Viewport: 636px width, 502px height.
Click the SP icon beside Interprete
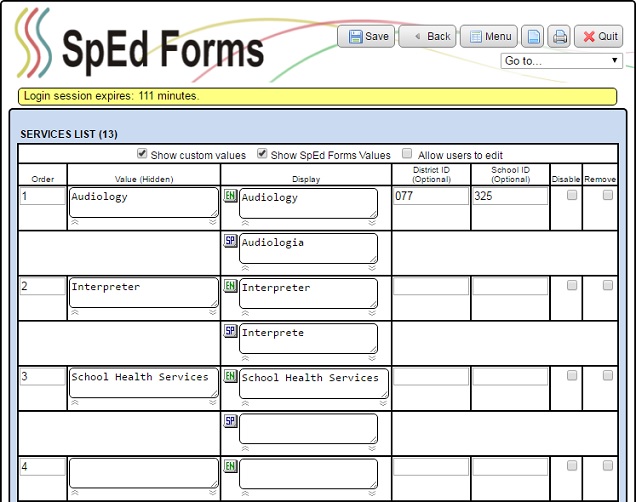230,332
